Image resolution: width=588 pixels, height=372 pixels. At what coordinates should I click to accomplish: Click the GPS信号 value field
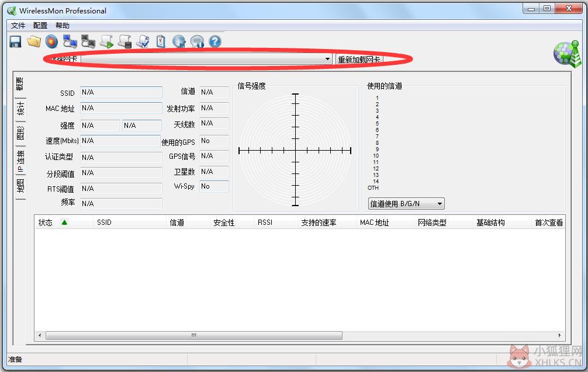click(214, 156)
